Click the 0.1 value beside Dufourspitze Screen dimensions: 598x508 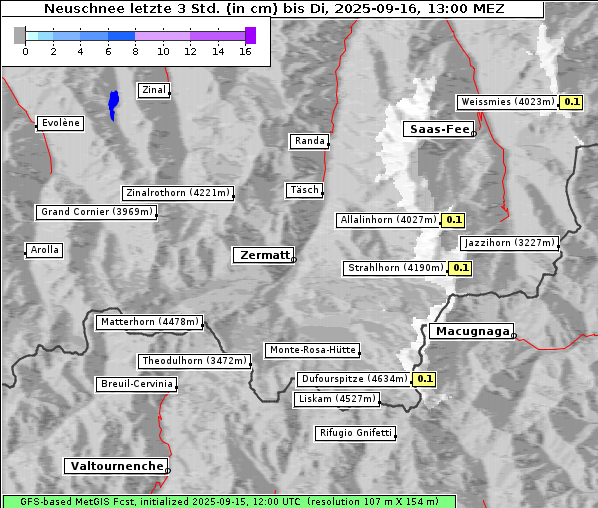pos(424,379)
